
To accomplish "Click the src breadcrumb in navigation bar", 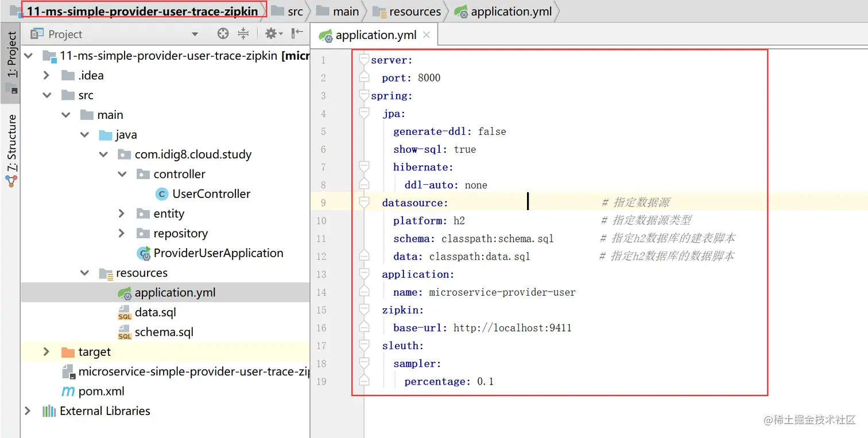I will [287, 11].
